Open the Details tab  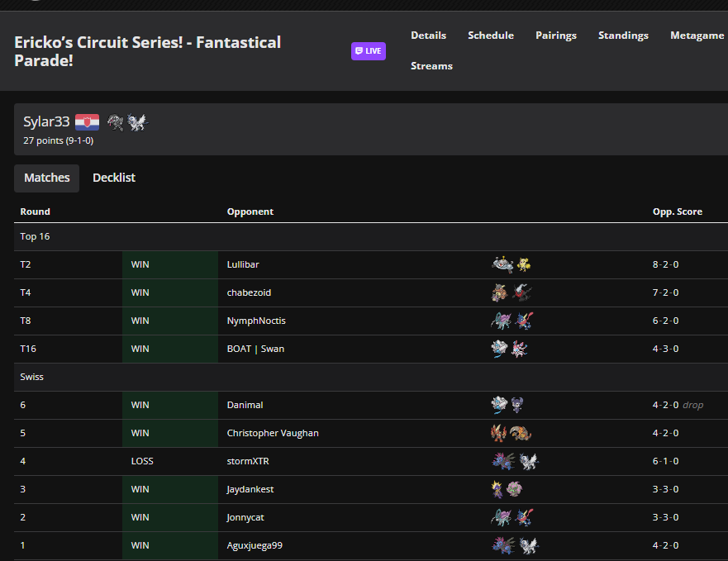click(428, 36)
